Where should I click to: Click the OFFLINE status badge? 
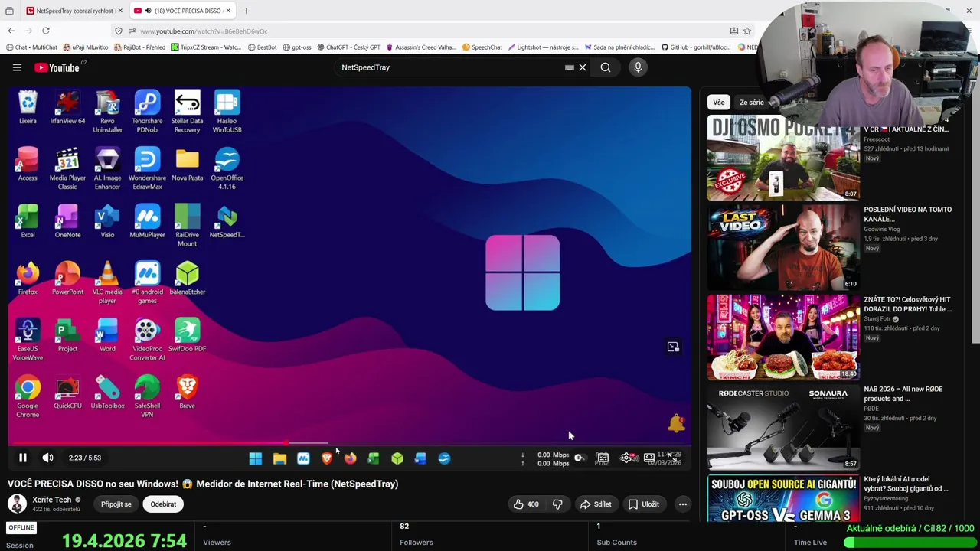[21, 527]
